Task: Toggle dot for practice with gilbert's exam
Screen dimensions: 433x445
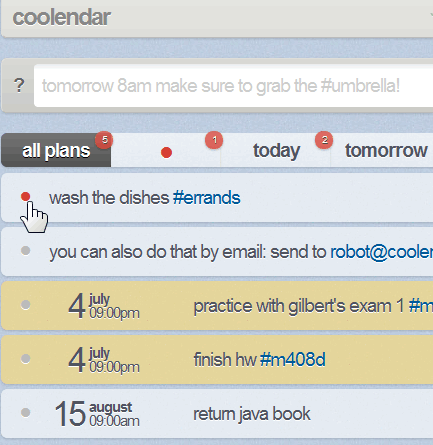Action: coord(25,305)
